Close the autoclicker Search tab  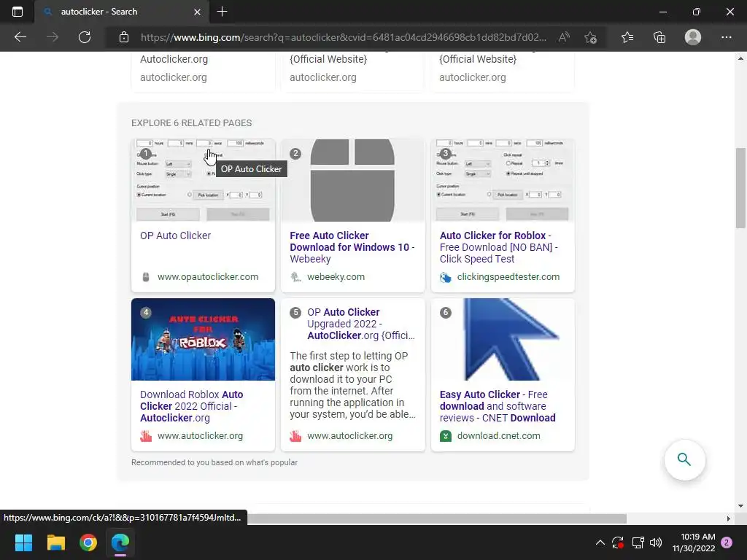click(x=197, y=12)
